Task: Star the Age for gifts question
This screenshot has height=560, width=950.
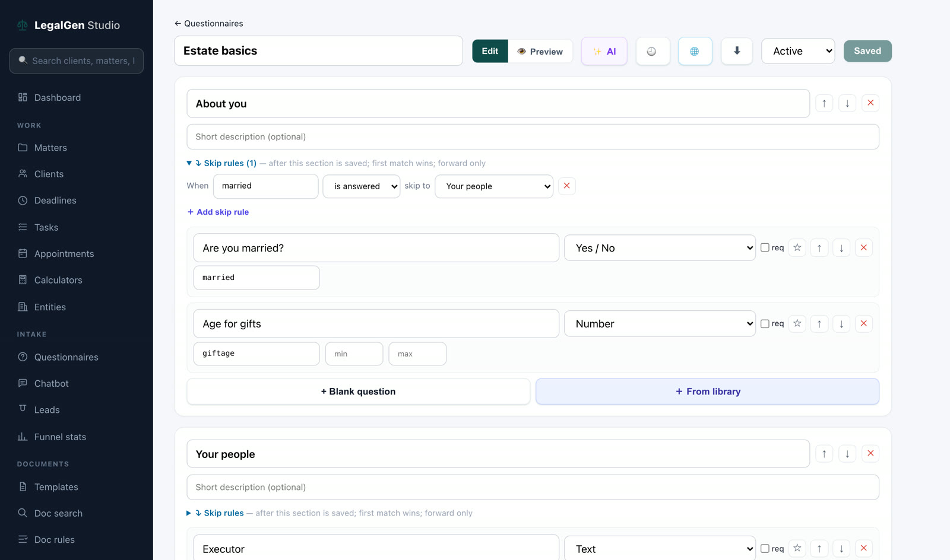Action: 797,323
